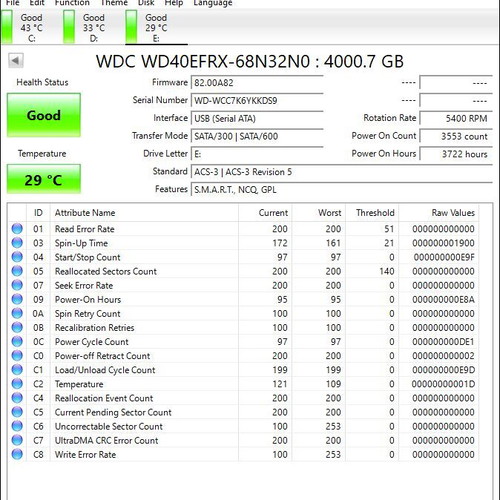500x500 pixels.
Task: Click the Features field
Action: point(342,190)
